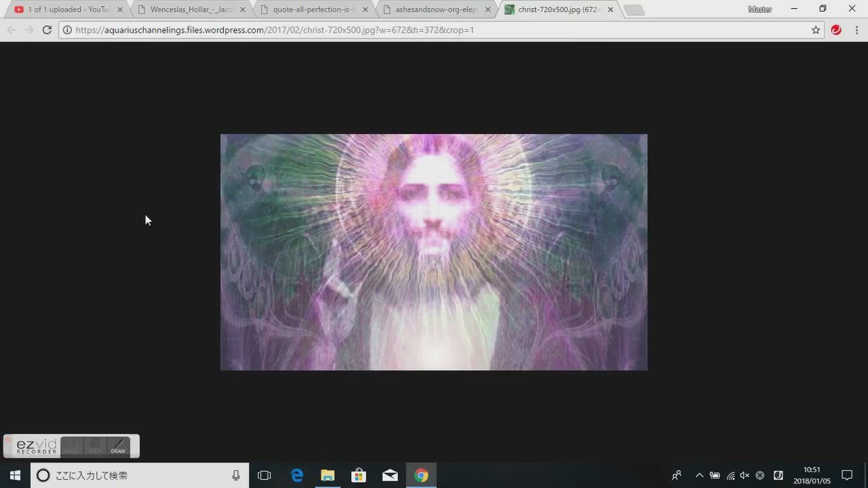The height and width of the screenshot is (488, 868).
Task: Click the red extension icon beside the star
Action: (836, 30)
